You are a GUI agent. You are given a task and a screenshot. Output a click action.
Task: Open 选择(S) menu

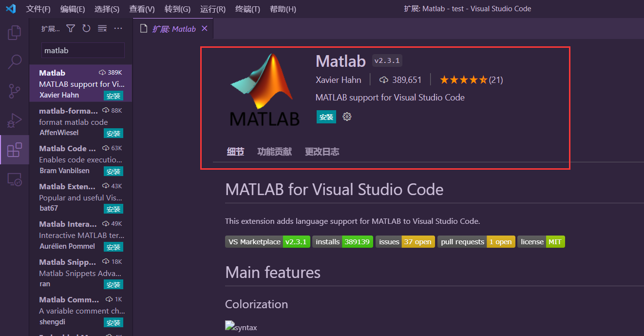[x=107, y=9]
